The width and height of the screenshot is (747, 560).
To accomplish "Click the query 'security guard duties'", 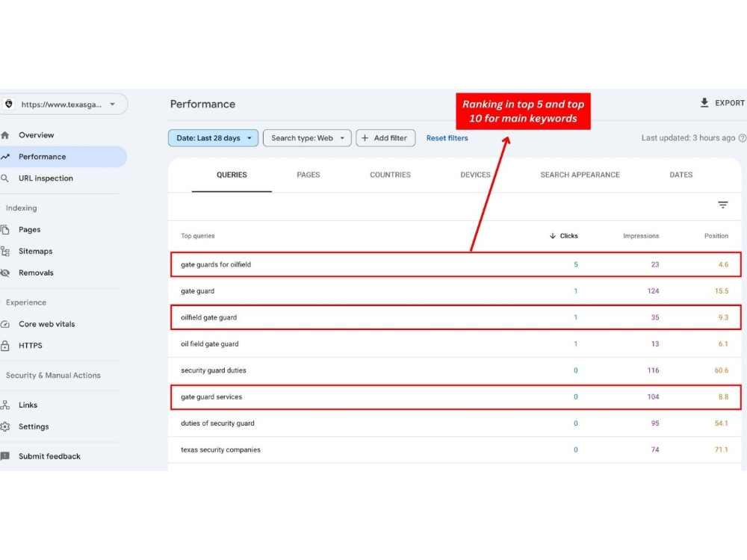I will 214,370.
